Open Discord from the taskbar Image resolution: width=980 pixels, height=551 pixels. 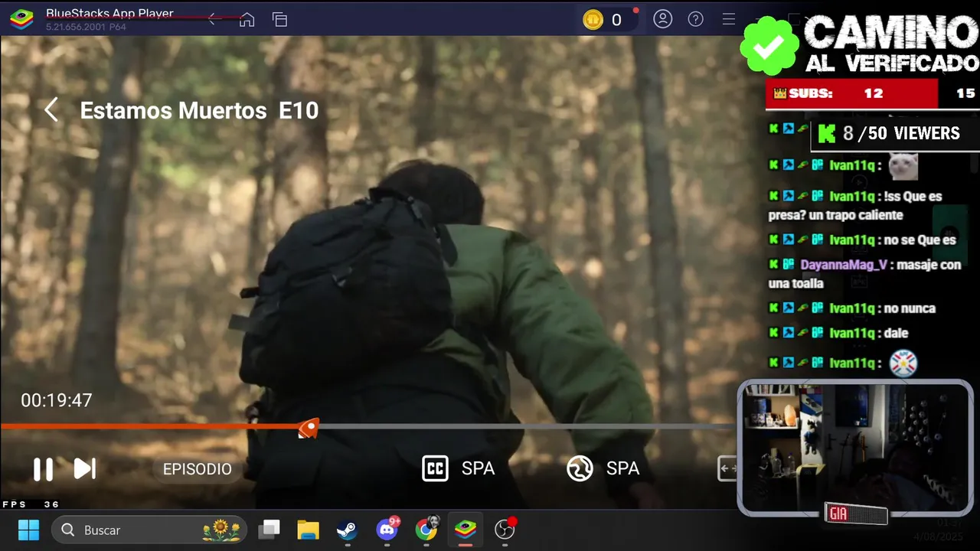[x=387, y=530]
